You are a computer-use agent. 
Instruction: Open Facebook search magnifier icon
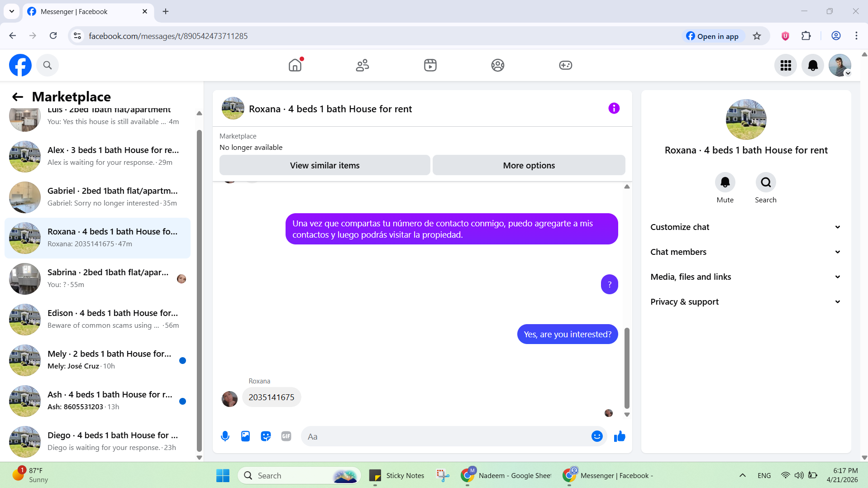(48, 65)
